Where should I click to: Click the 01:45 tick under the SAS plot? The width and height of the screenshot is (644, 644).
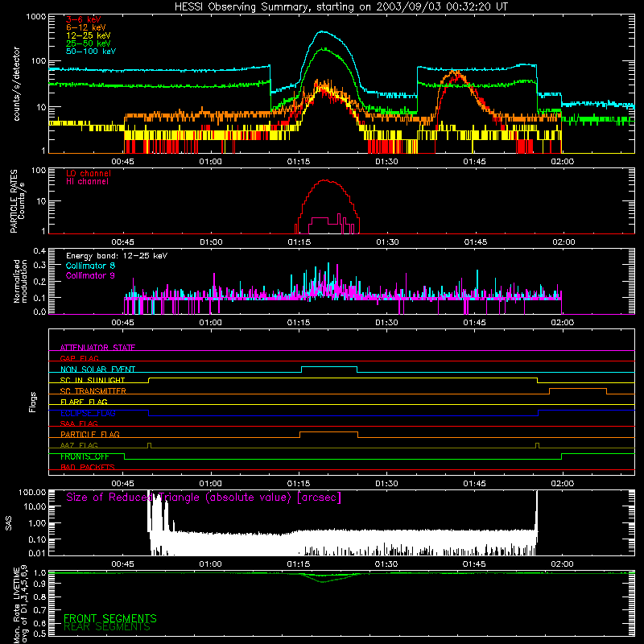(x=474, y=564)
